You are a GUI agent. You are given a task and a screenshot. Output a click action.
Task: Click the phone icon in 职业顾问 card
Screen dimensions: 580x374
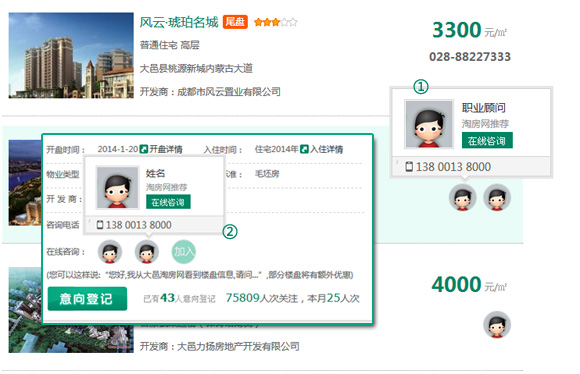pyautogui.click(x=409, y=166)
